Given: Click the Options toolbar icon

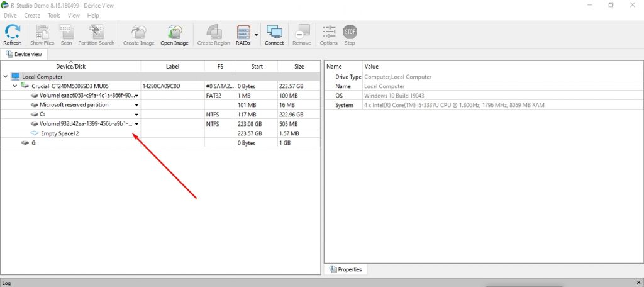Looking at the screenshot, I should (328, 32).
